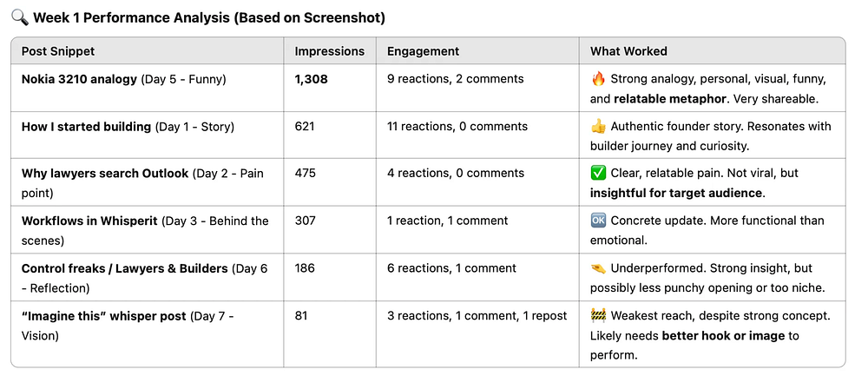Click the 1,308 impressions value
The width and height of the screenshot is (868, 376).
coord(312,79)
